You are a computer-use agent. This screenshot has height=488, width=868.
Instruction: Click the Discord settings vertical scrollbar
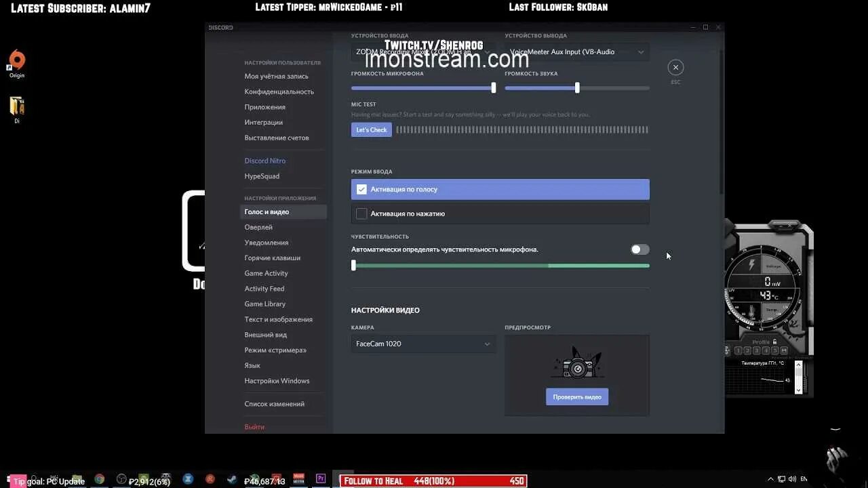(722, 122)
